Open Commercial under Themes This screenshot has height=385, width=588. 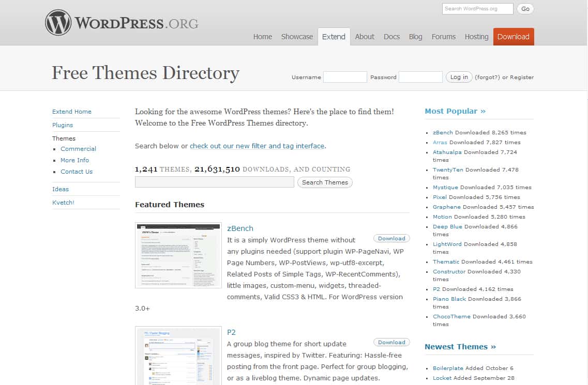[x=79, y=149]
